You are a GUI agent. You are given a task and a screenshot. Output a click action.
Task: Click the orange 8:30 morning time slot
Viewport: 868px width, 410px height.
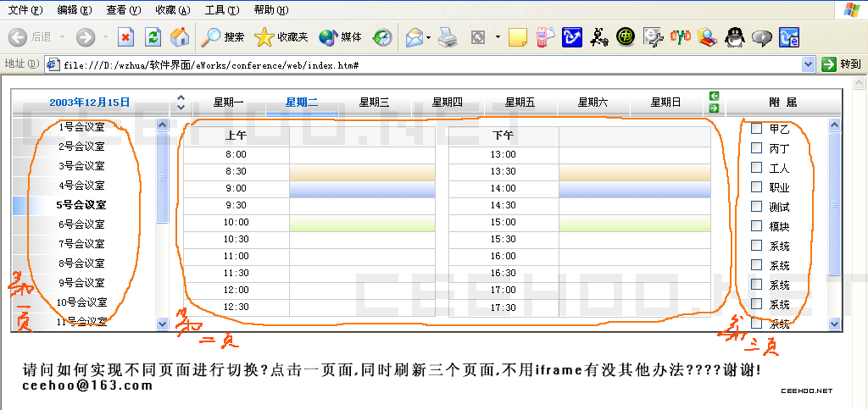[362, 171]
